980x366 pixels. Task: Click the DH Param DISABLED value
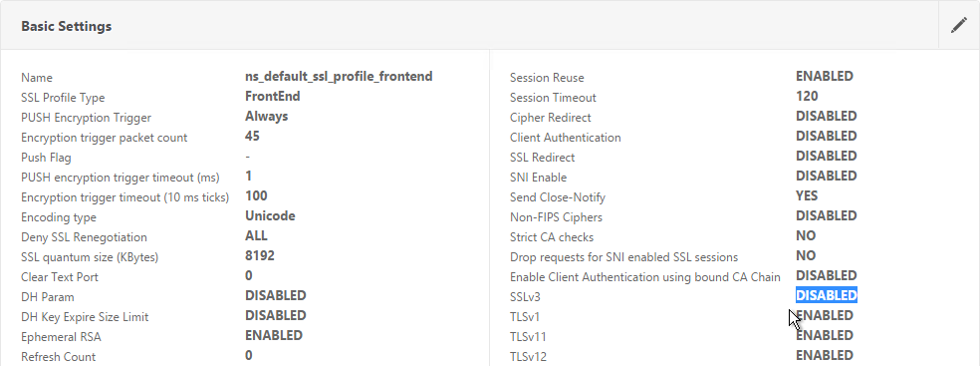[x=276, y=295]
